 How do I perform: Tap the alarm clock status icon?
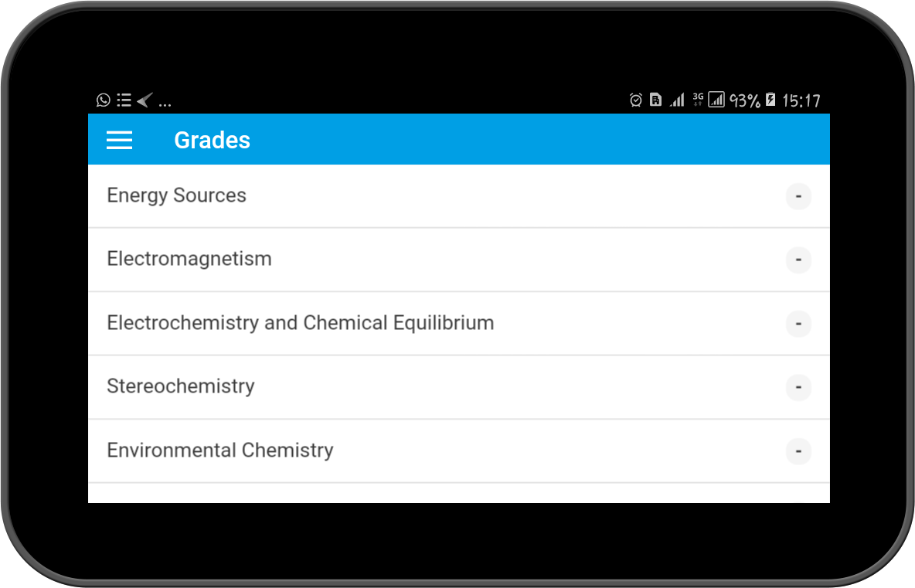pos(636,100)
